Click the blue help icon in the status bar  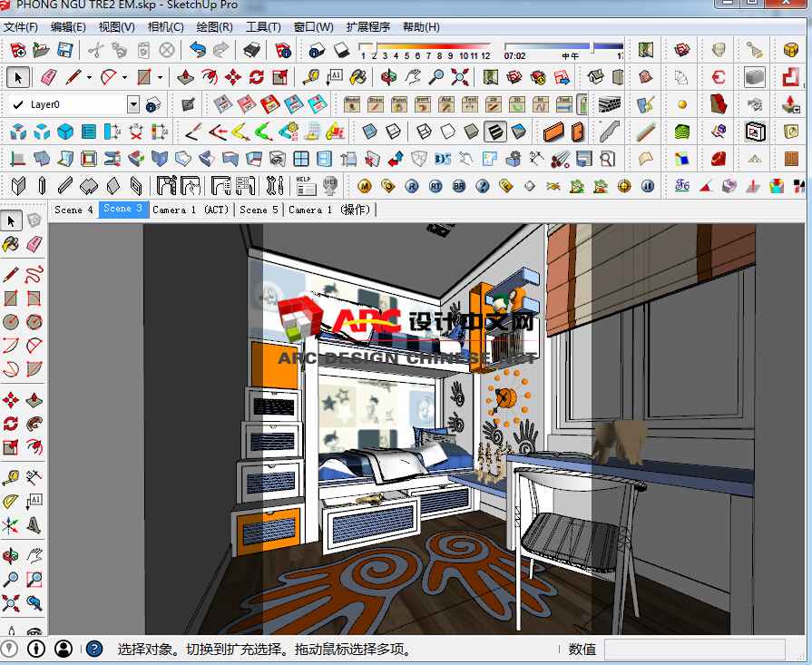pyautogui.click(x=93, y=649)
